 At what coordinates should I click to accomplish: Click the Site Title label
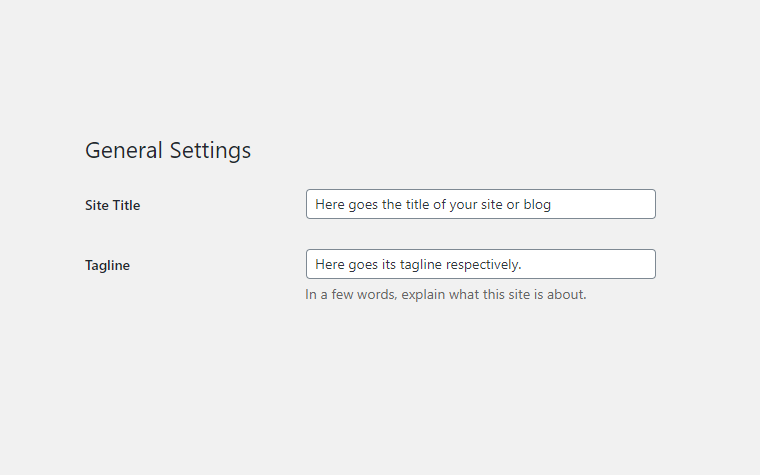[x=112, y=205]
